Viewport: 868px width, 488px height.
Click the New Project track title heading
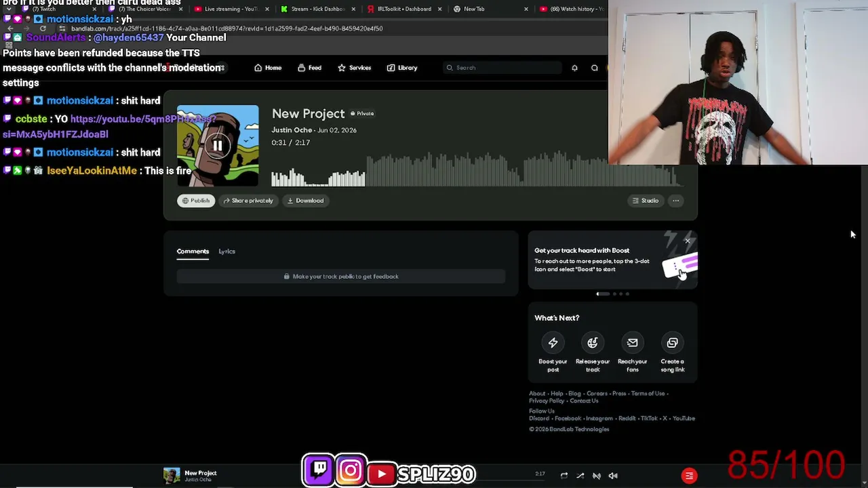pyautogui.click(x=309, y=113)
